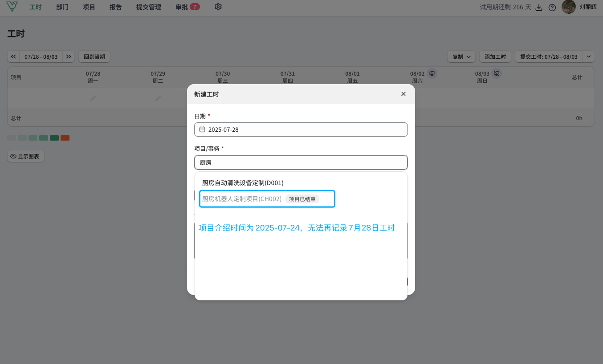The height and width of the screenshot is (364, 603).
Task: Go to previous week with double-left arrow
Action: click(x=13, y=57)
